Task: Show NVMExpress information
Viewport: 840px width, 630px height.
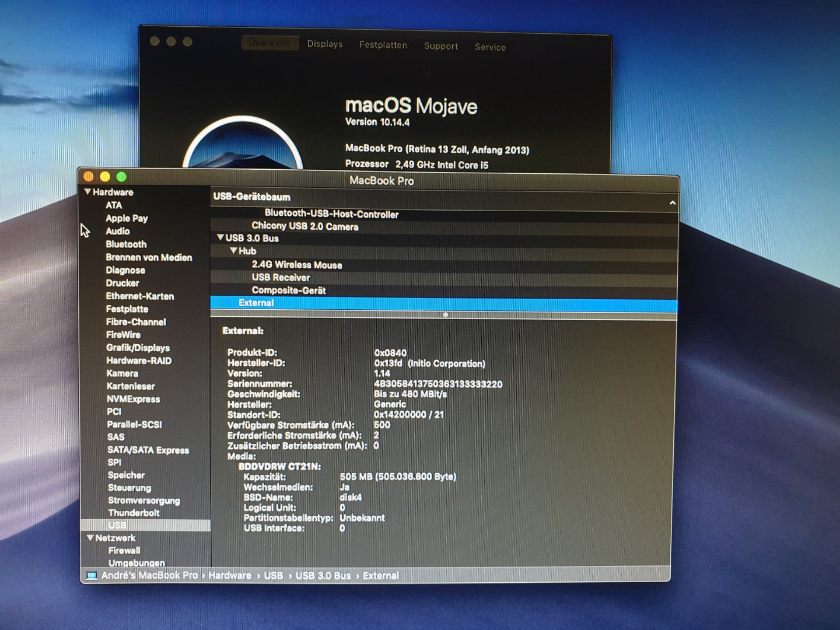Action: [133, 399]
